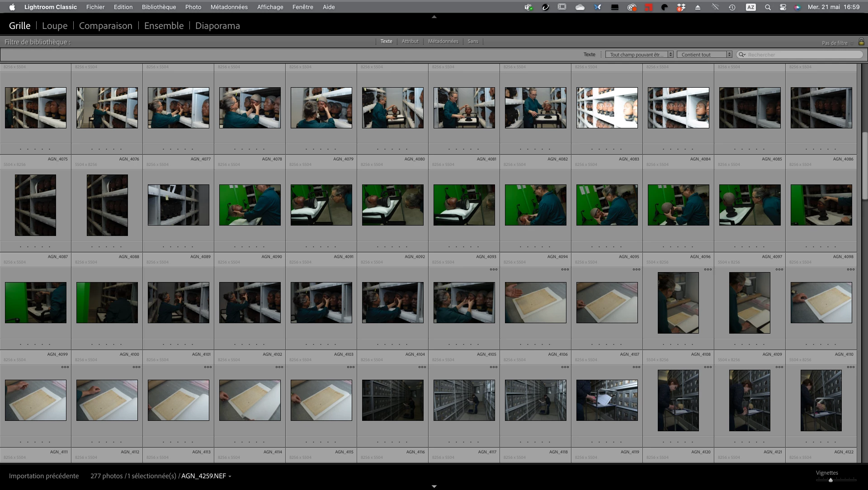
Task: Click the three-dots badge on AGN_4093 thumbnail
Action: (493, 269)
